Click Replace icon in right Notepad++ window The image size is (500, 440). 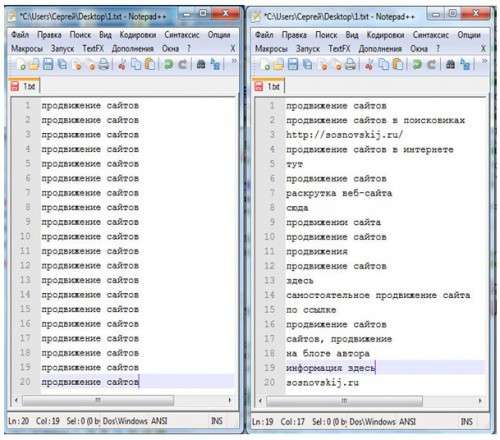pyautogui.click(x=465, y=64)
